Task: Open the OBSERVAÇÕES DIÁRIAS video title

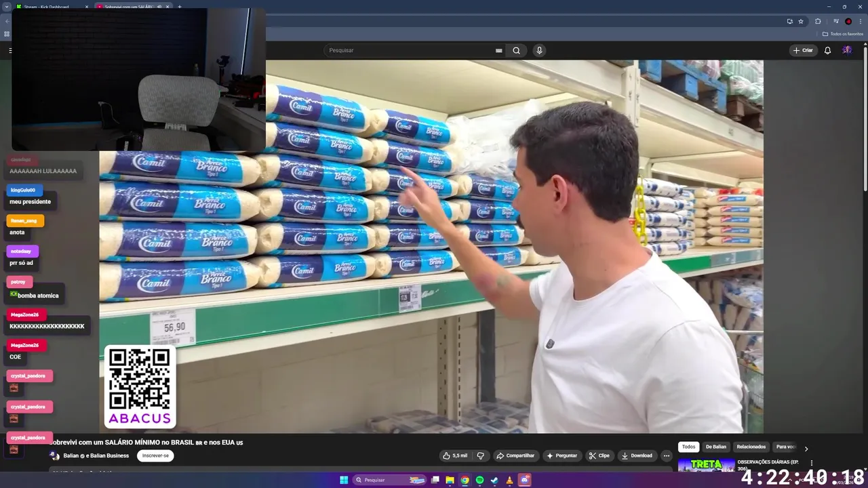Action: pyautogui.click(x=769, y=465)
